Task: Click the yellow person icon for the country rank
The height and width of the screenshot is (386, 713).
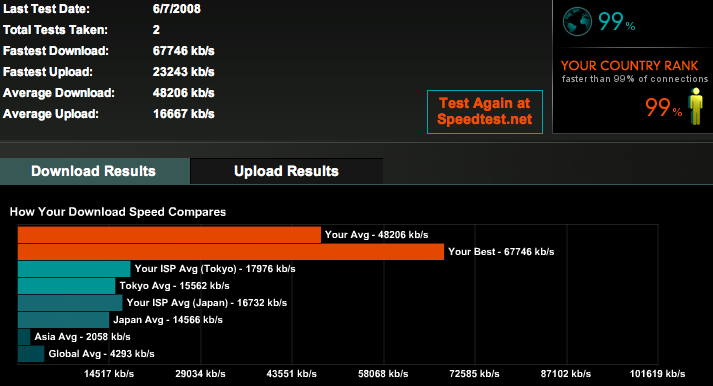Action: pyautogui.click(x=695, y=106)
